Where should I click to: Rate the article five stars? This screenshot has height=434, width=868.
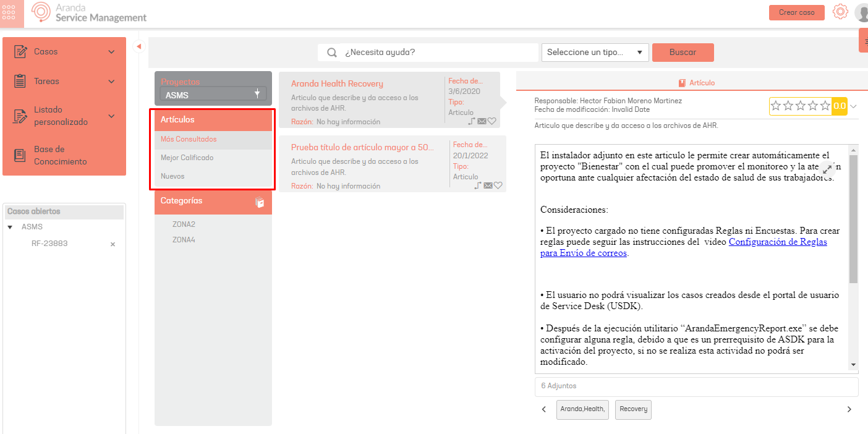[825, 106]
